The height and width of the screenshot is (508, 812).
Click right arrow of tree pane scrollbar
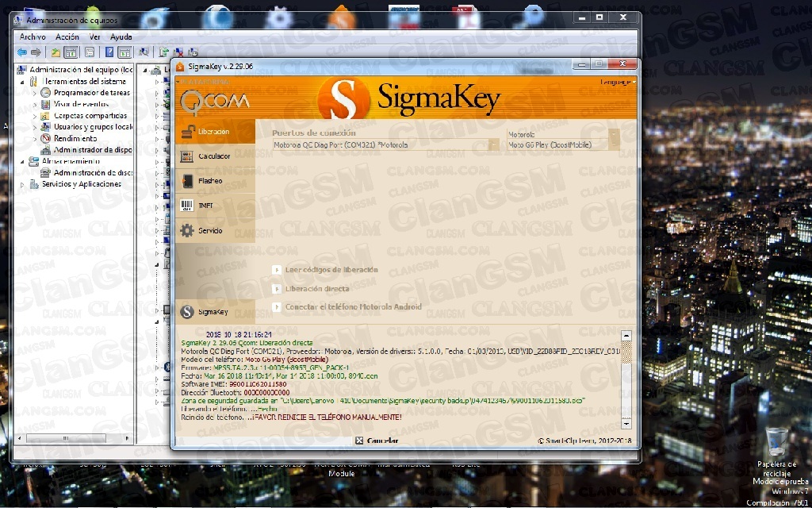tap(128, 438)
